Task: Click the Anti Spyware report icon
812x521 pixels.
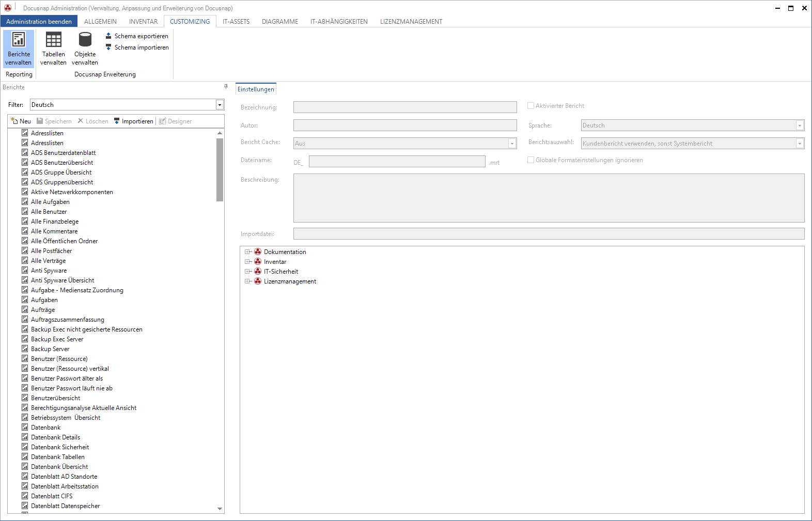Action: (25, 270)
